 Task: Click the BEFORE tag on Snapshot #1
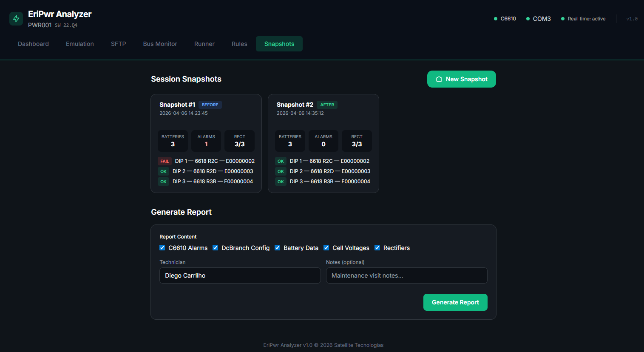point(210,105)
